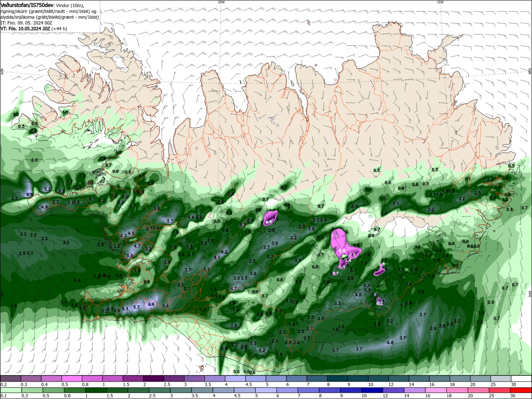Click the 0.2 label in the upper legend
Image resolution: width=532 pixels, height=399 pixels.
(x=3, y=384)
